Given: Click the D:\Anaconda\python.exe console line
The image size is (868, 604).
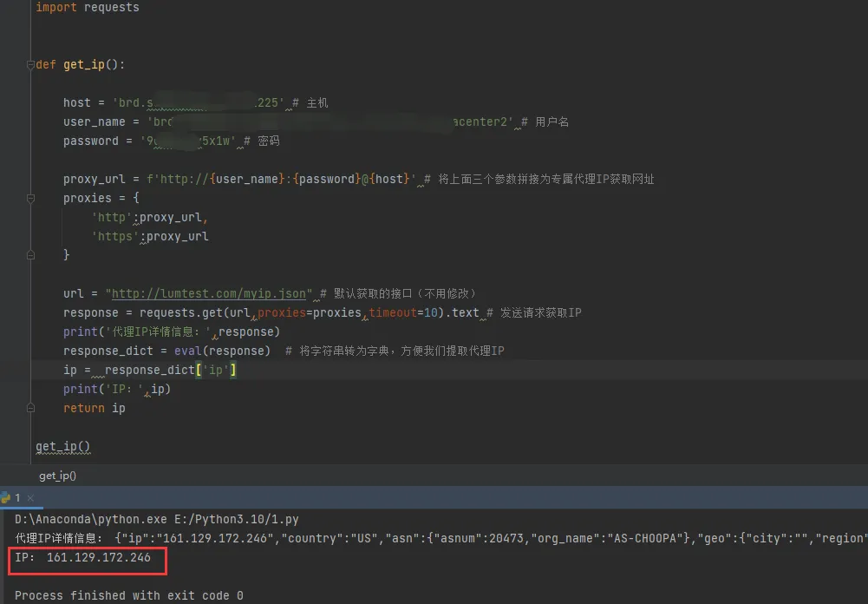Looking at the screenshot, I should 157,519.
